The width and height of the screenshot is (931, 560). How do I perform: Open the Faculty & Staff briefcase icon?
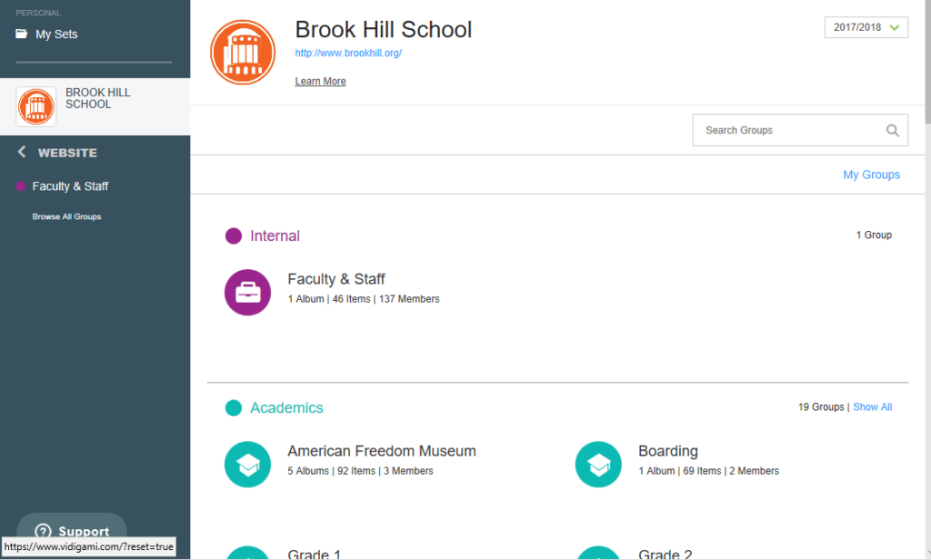click(x=247, y=293)
